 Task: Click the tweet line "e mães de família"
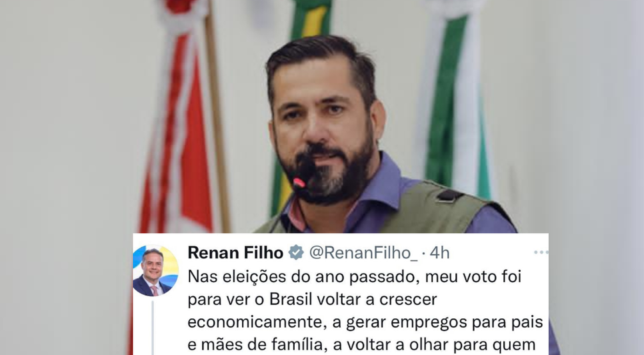tap(256, 345)
